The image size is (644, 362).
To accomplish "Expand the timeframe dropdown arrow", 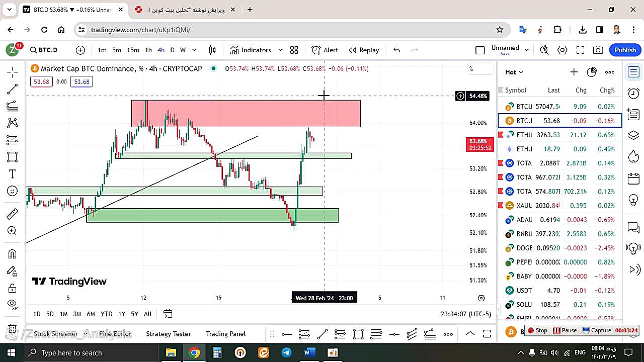I will 194,50.
